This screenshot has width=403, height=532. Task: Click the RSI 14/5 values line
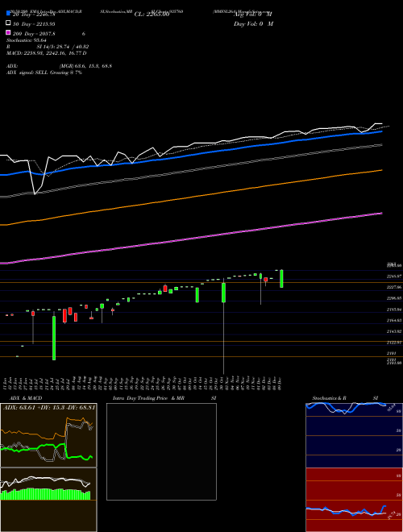click(x=48, y=47)
